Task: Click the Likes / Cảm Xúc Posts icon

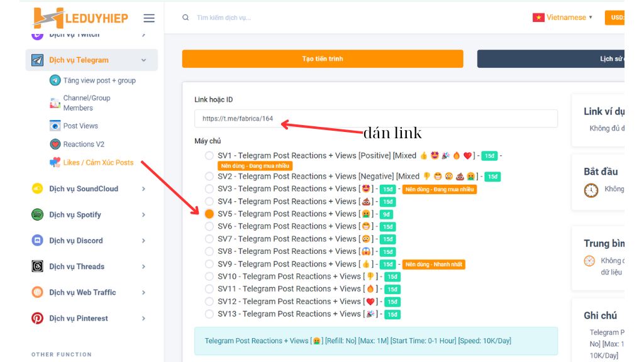Action: pyautogui.click(x=55, y=163)
